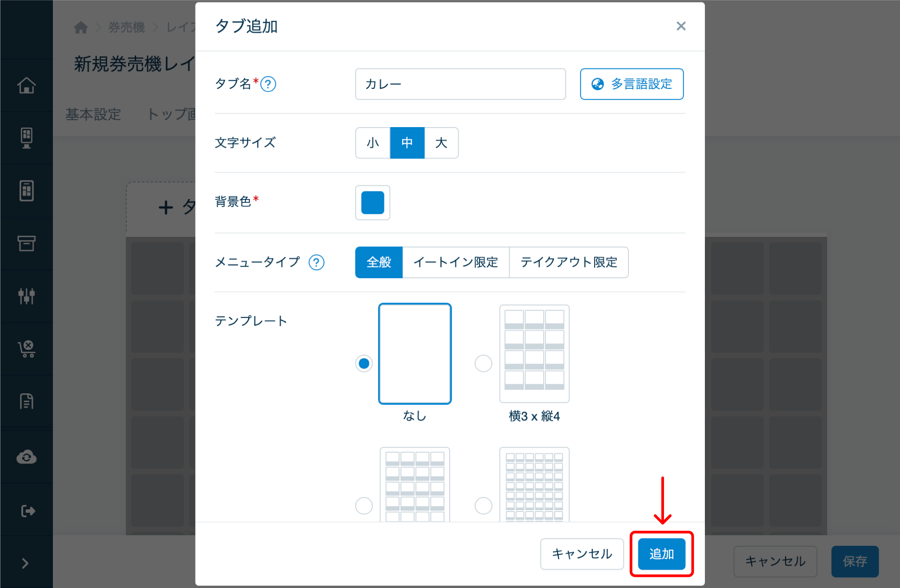Switch to the トップ画 tab

coord(171,114)
